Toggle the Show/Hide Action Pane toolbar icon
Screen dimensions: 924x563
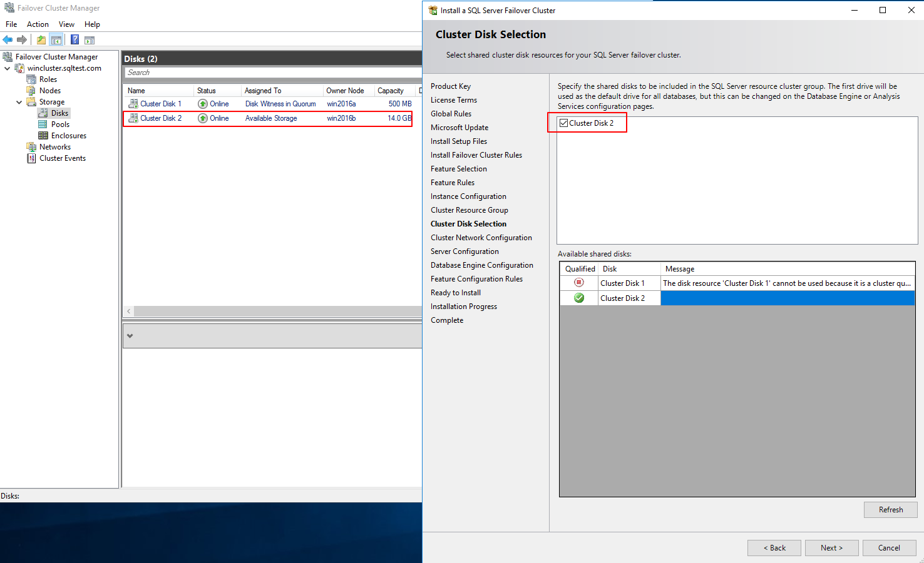point(90,40)
